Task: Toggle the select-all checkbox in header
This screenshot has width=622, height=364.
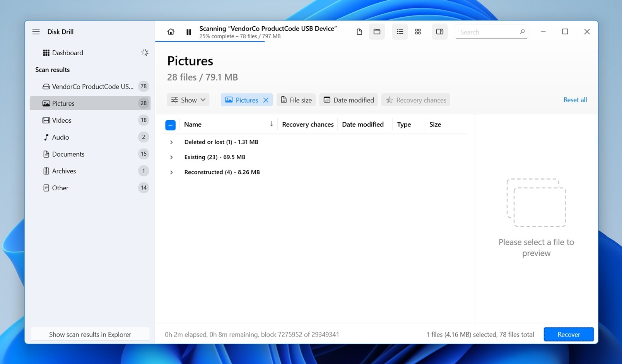Action: tap(170, 125)
